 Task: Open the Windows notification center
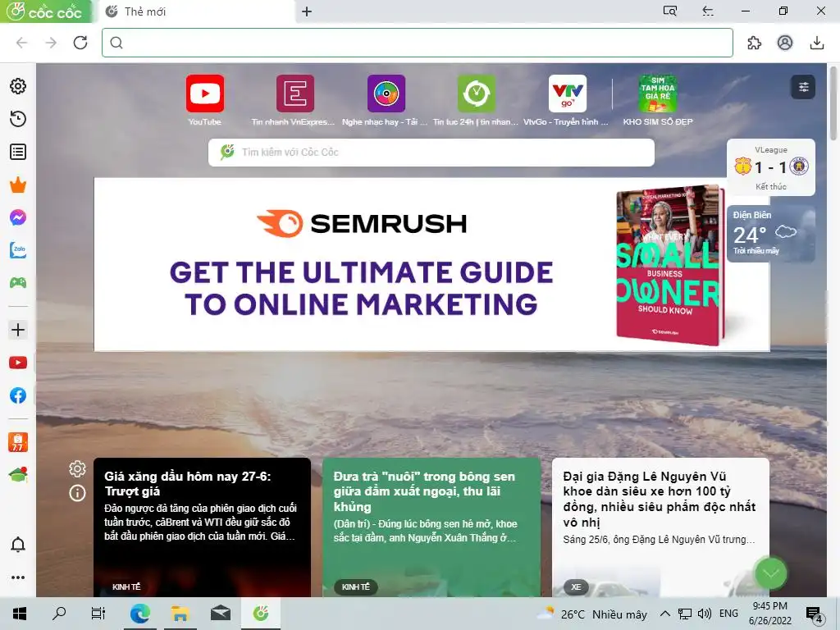[815, 615]
